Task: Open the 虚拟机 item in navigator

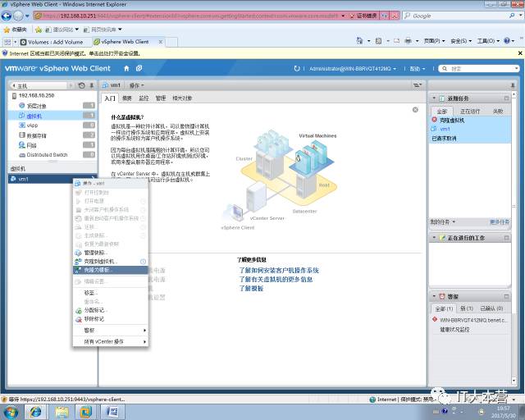Action: click(34, 116)
